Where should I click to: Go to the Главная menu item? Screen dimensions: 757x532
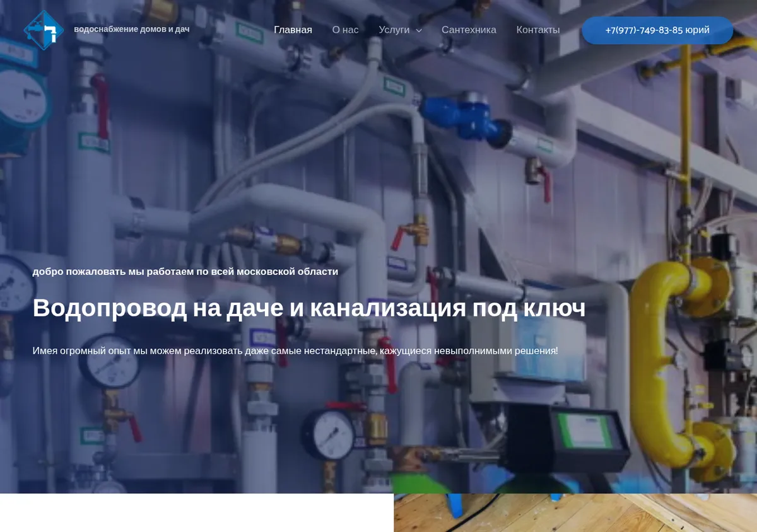(293, 30)
